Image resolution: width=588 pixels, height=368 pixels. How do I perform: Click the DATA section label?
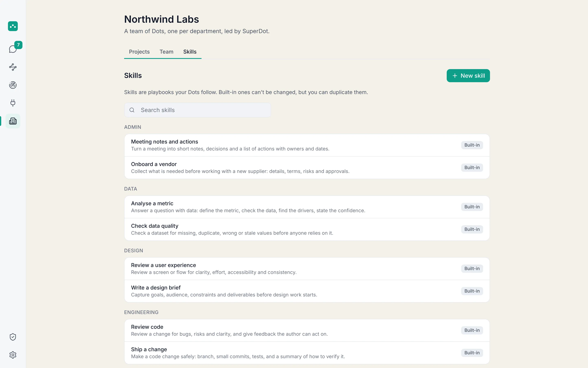(x=131, y=189)
